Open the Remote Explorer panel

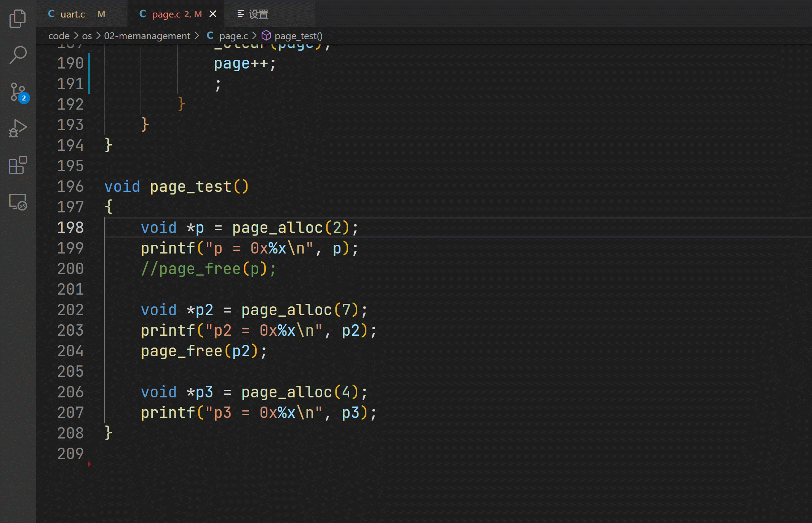coord(18,202)
